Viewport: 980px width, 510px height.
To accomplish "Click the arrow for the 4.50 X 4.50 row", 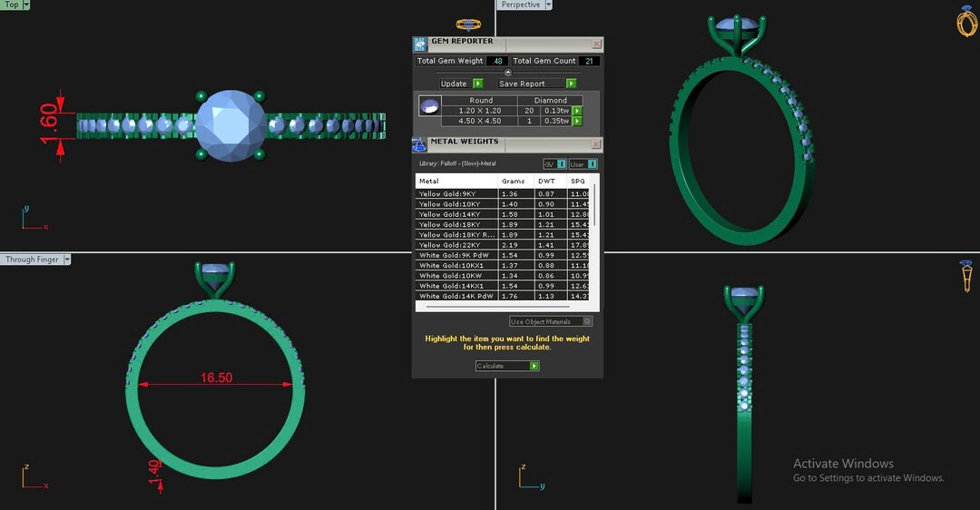I will coord(577,122).
